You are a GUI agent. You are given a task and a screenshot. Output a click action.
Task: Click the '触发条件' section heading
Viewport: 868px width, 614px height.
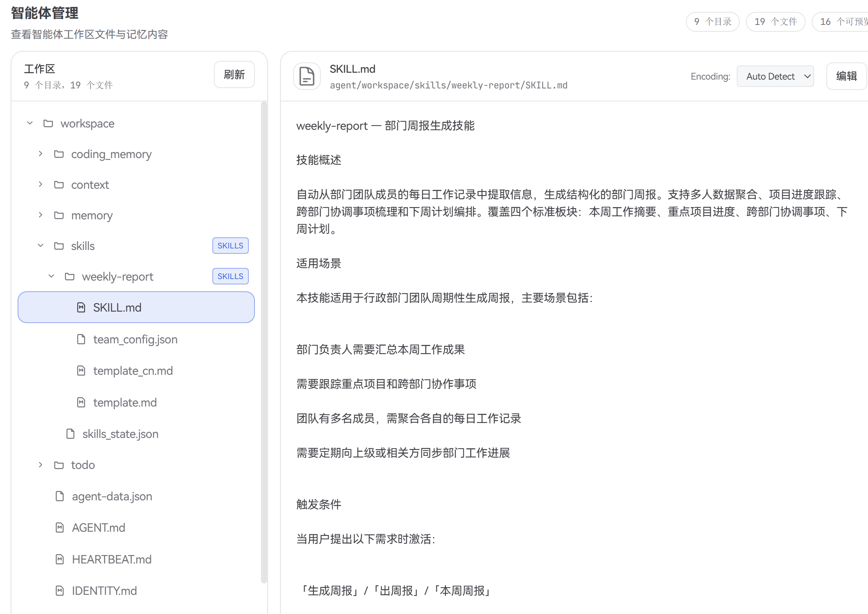319,505
